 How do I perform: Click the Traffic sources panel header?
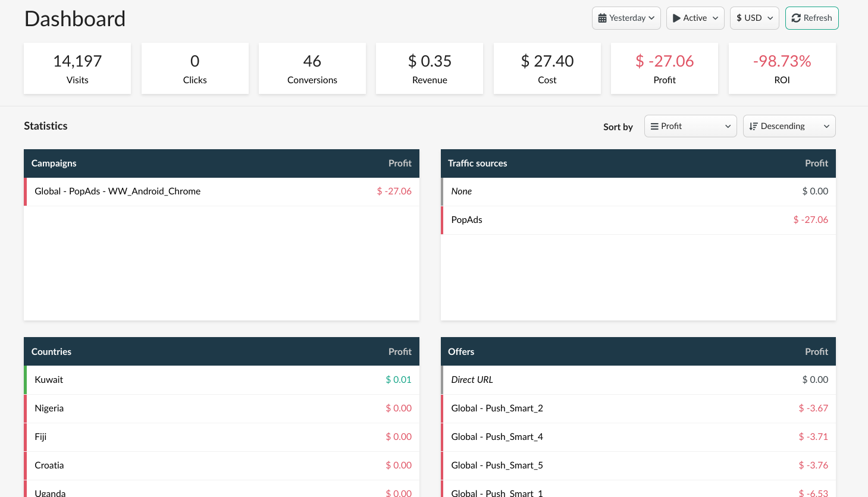477,163
